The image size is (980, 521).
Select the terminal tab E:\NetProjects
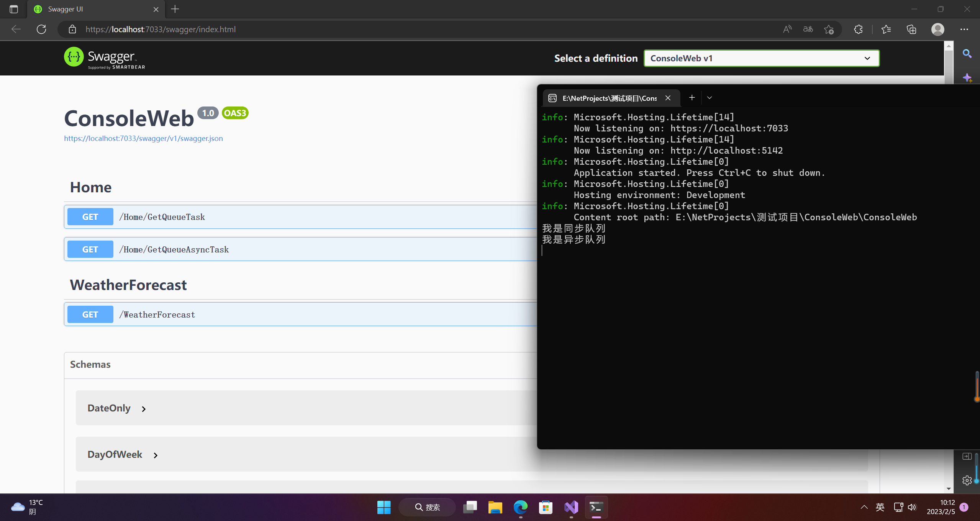pyautogui.click(x=609, y=98)
